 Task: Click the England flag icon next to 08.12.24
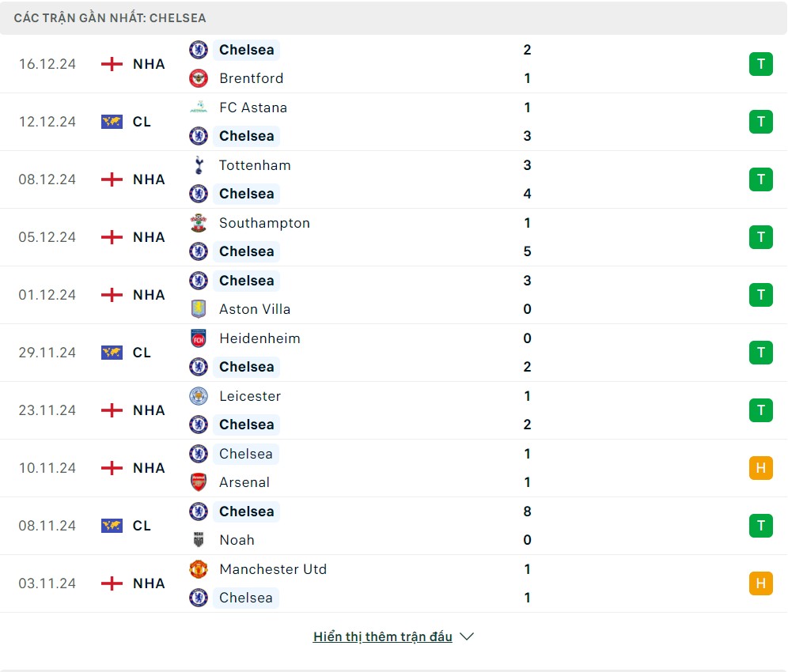pyautogui.click(x=112, y=179)
